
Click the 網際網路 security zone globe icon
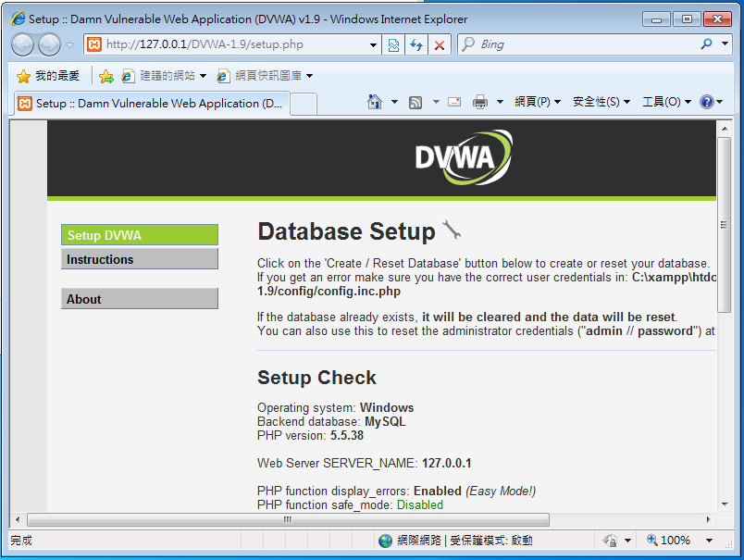[385, 541]
